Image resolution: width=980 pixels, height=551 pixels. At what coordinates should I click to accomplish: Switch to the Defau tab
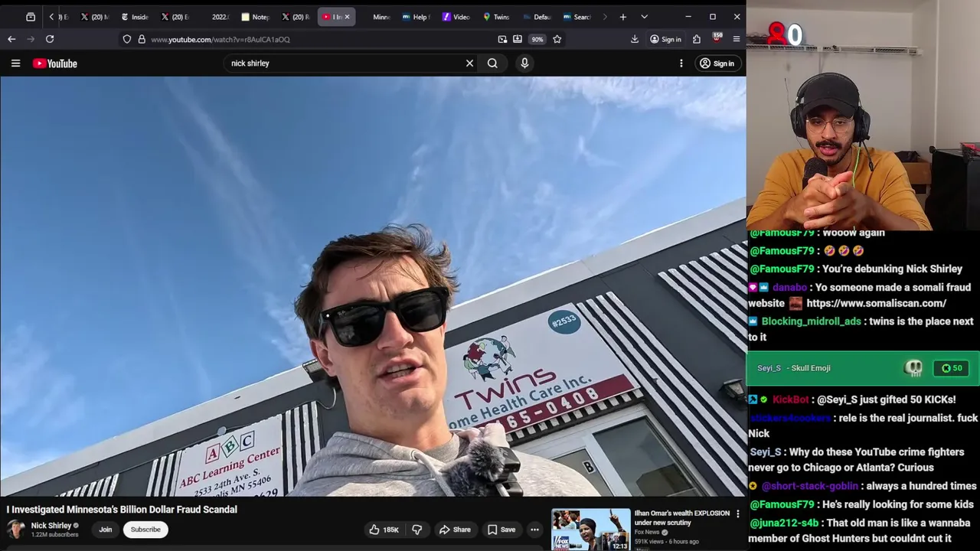(537, 17)
